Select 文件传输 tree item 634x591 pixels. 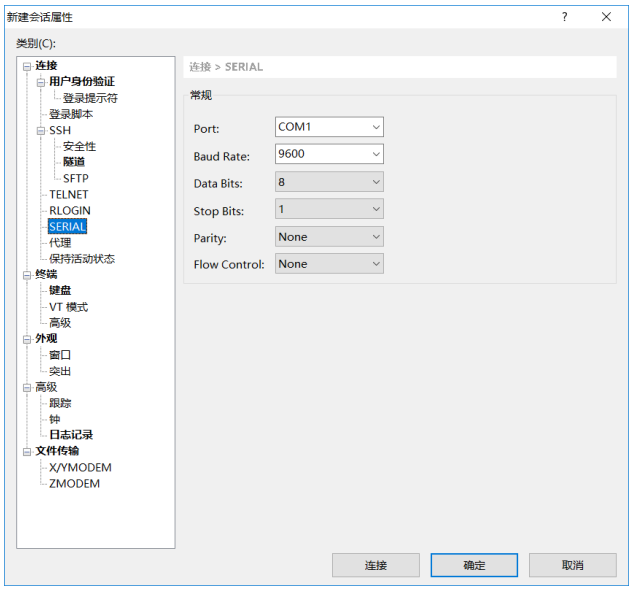pyautogui.click(x=57, y=451)
